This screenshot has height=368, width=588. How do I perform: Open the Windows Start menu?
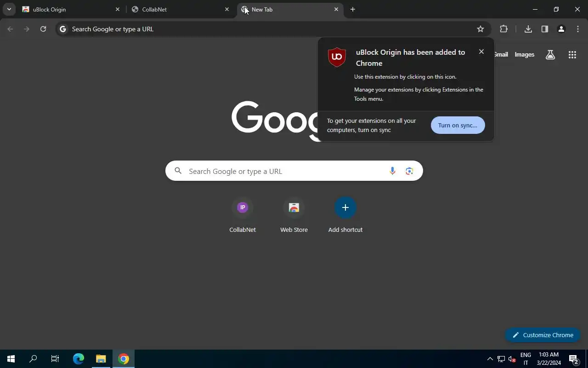tap(11, 359)
